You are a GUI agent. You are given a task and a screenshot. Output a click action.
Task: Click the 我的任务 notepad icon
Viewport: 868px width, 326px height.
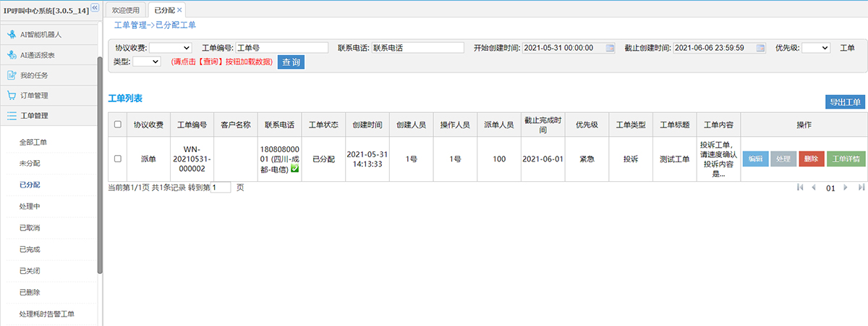pyautogui.click(x=12, y=75)
